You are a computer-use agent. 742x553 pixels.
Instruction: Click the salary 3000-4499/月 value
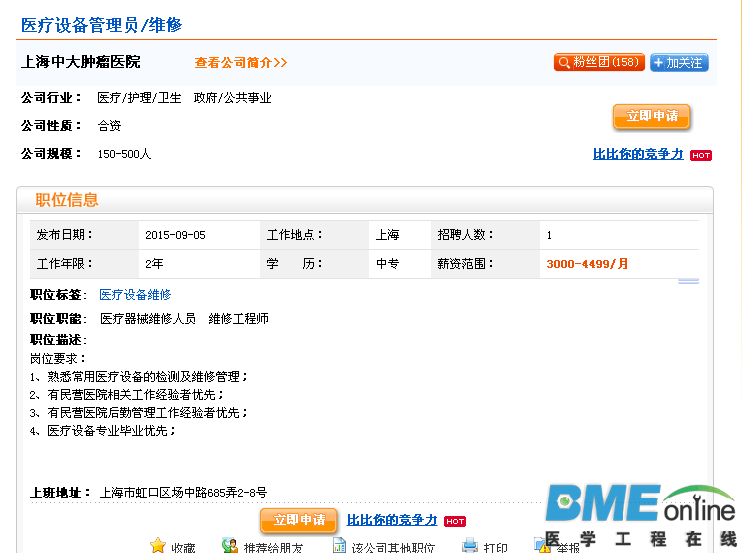pyautogui.click(x=587, y=264)
